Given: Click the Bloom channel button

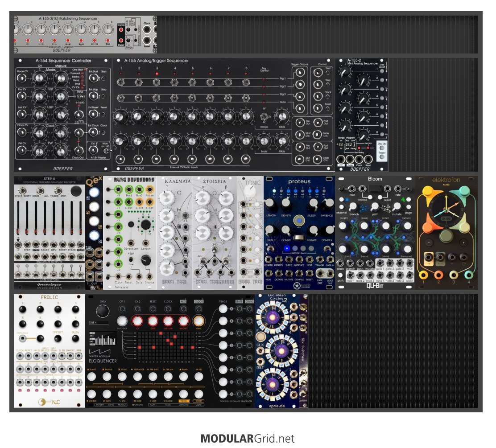Looking at the screenshot, I should click(341, 206).
